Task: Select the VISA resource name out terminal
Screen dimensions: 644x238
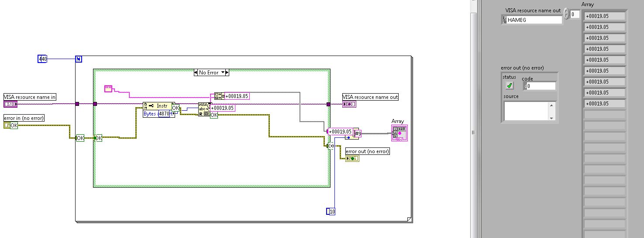Action: (x=349, y=104)
